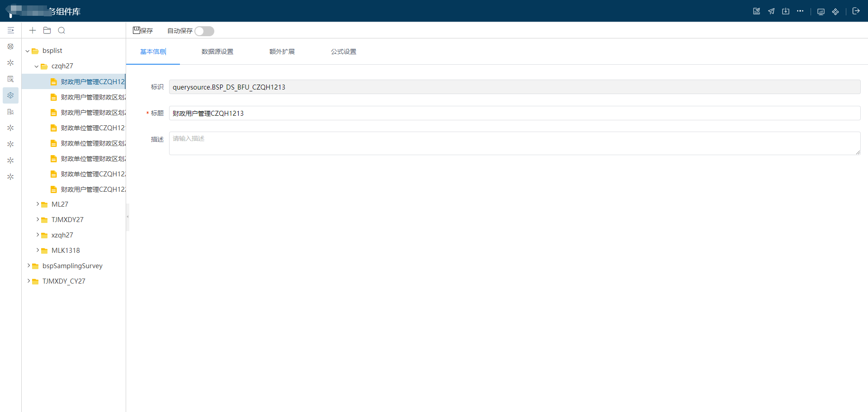
Task: Click the Save (保存) button
Action: 143,31
